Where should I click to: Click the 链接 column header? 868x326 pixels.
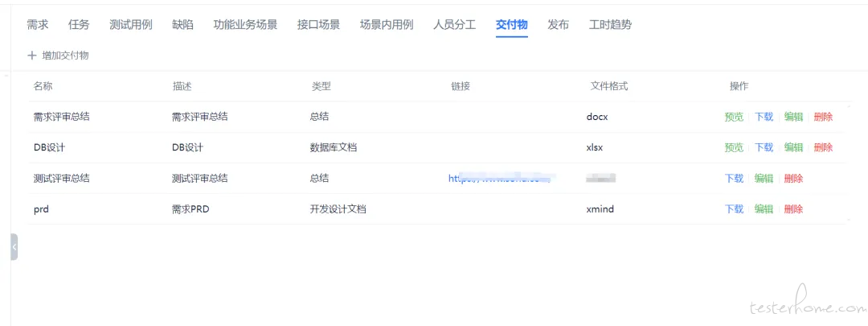(461, 86)
